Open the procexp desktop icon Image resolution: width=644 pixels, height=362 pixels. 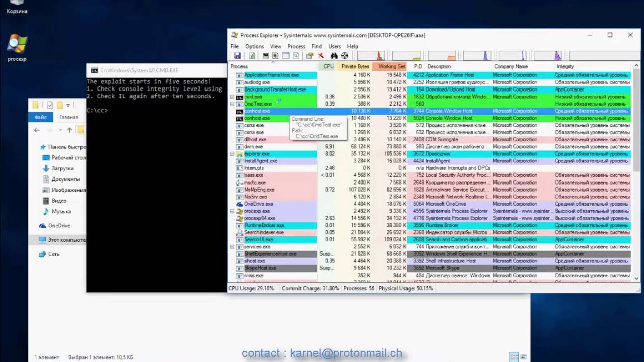pyautogui.click(x=17, y=49)
